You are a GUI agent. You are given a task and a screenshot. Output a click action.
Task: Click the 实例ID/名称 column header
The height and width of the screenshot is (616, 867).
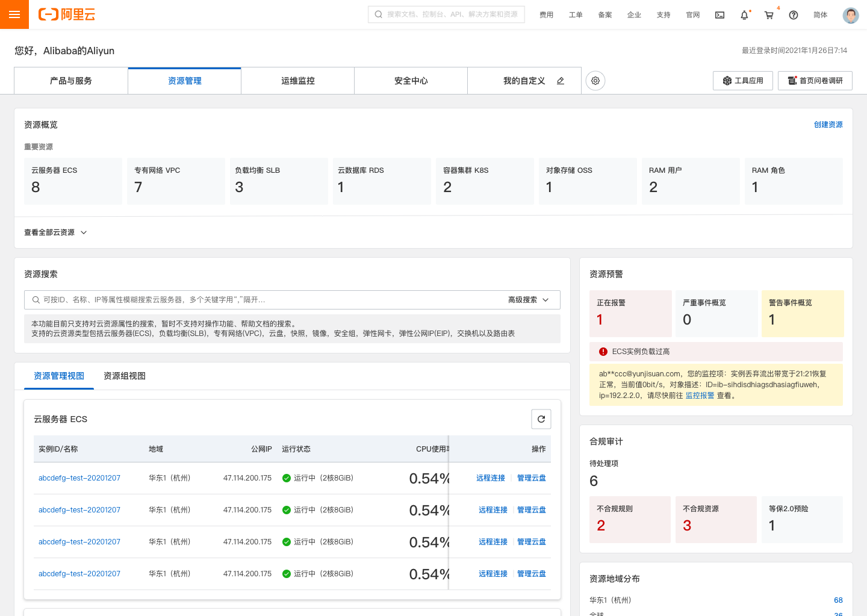click(58, 449)
